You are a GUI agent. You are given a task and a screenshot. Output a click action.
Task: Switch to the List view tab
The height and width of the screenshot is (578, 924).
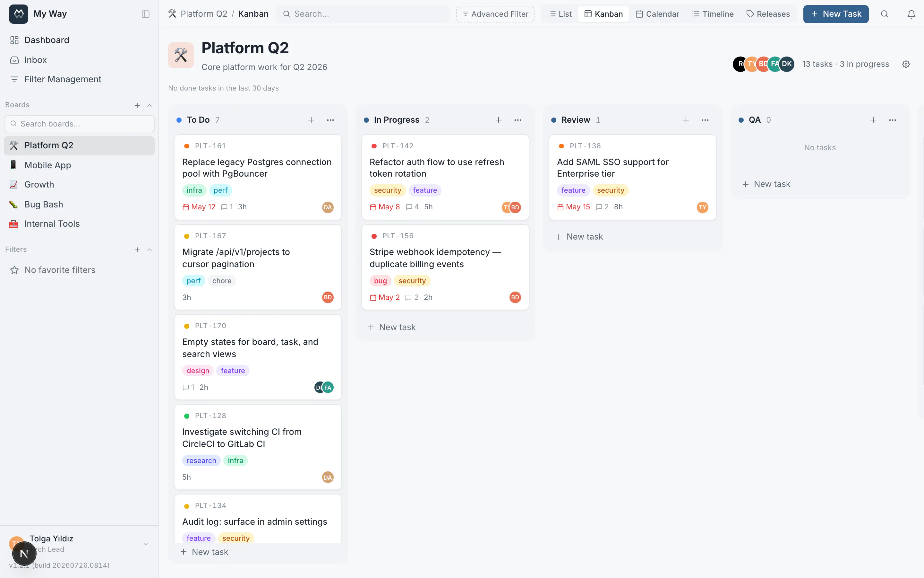(x=560, y=14)
